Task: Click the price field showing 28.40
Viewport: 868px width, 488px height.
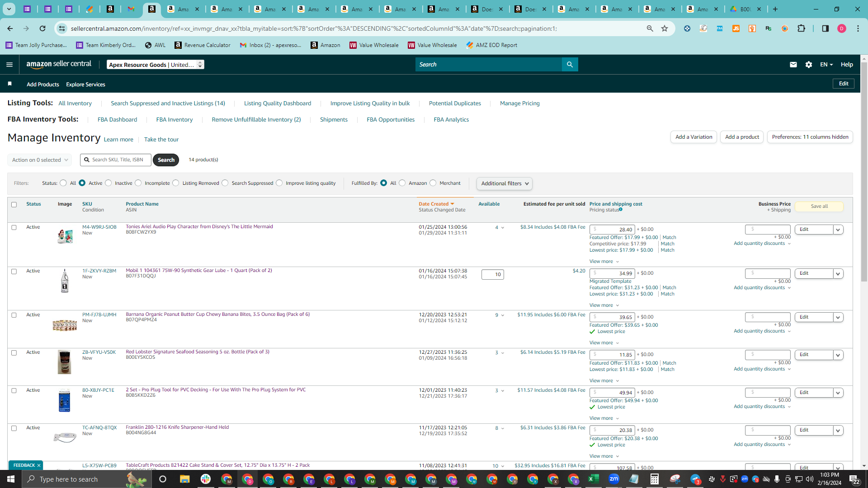Action: [x=612, y=230]
